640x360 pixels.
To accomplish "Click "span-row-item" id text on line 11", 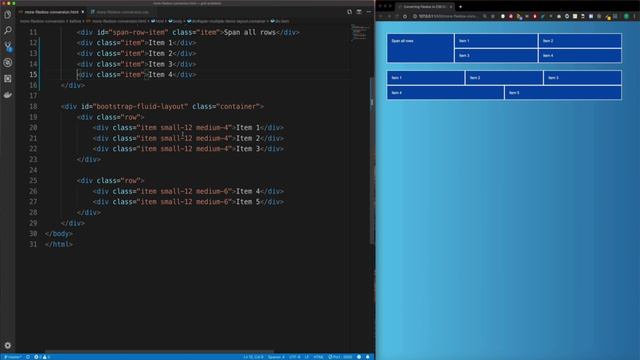I will [139, 32].
